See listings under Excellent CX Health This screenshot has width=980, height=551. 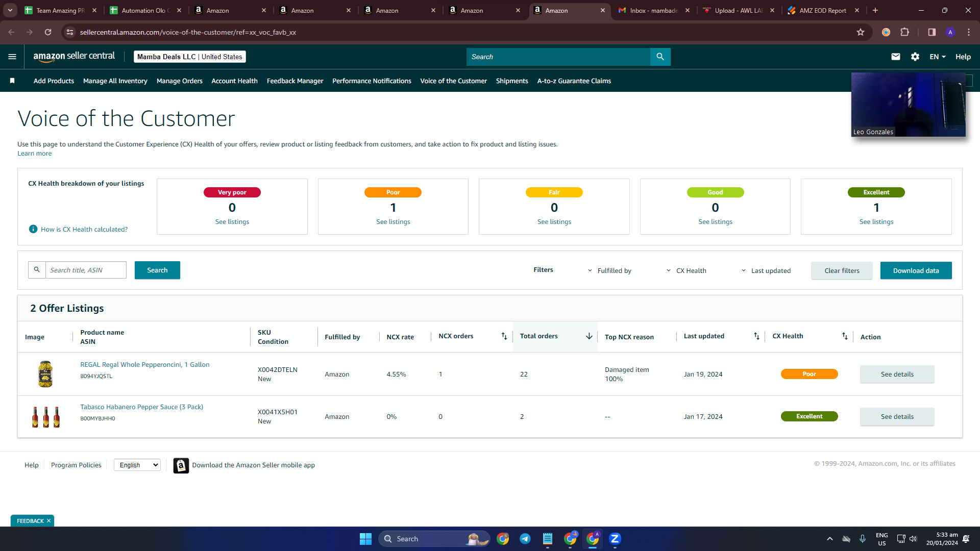[x=876, y=221]
